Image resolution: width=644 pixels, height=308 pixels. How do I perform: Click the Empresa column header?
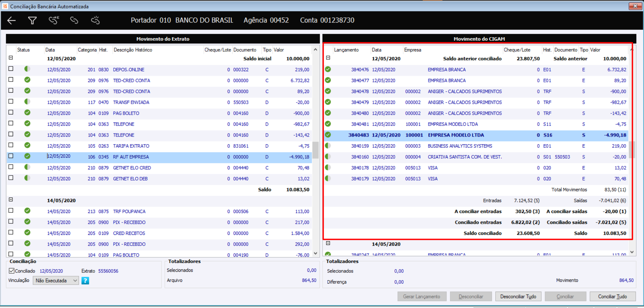click(x=413, y=50)
